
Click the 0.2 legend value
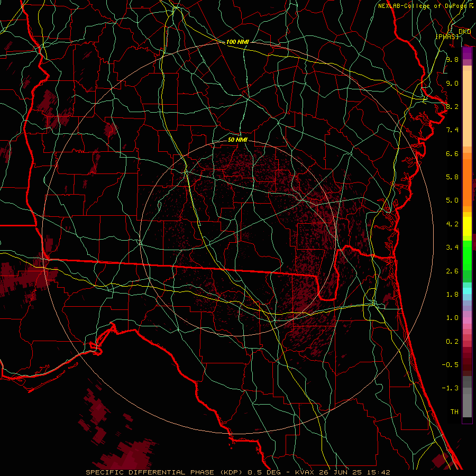pyautogui.click(x=452, y=342)
